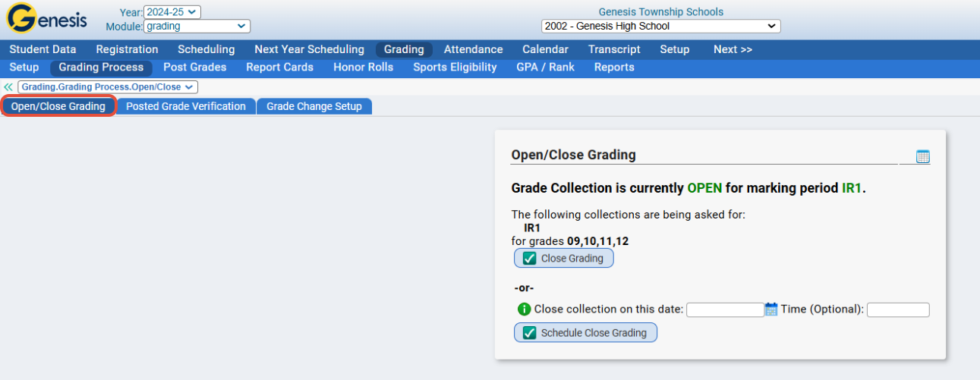Switch to Posted Grade Verification tab

pos(186,106)
